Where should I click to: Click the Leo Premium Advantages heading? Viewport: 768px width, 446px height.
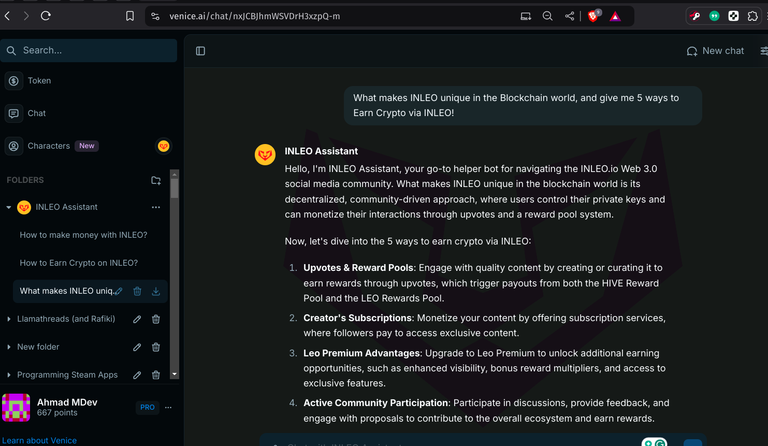[x=361, y=353]
